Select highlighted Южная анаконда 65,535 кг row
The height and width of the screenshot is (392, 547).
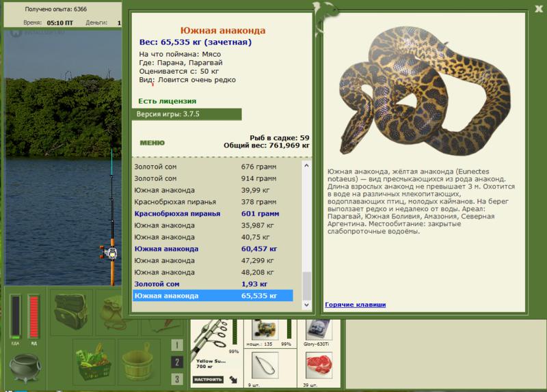pyautogui.click(x=213, y=296)
